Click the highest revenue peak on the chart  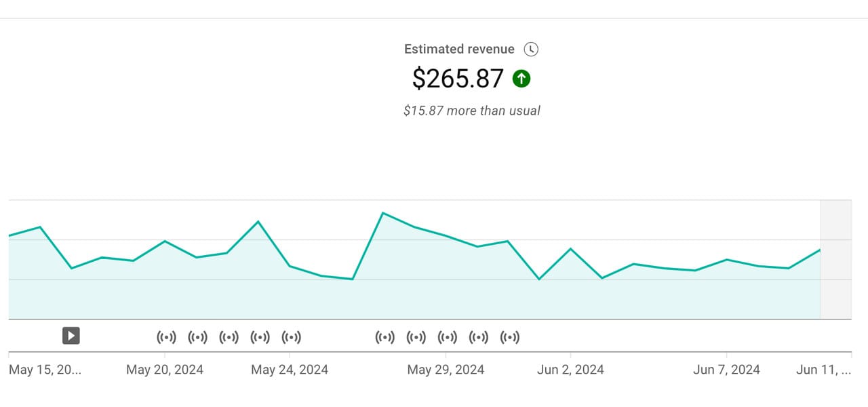tap(384, 212)
